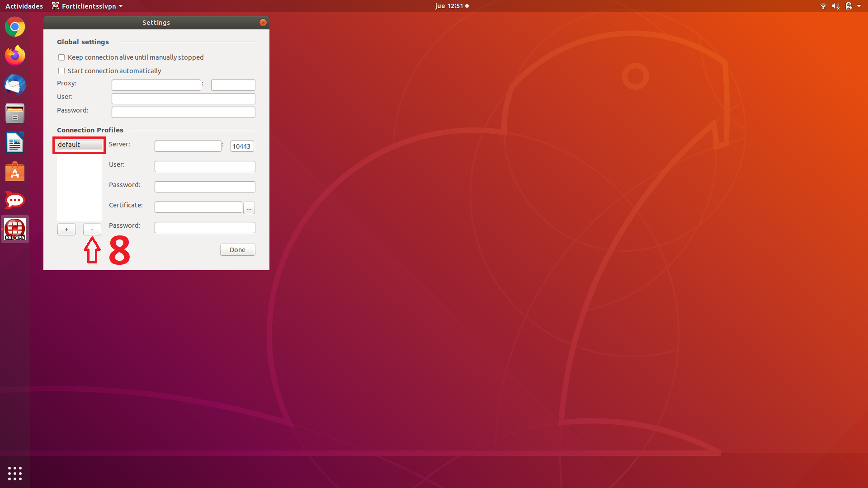Viewport: 868px width, 488px height.
Task: Open Rocket.Chat from the dock
Action: pos(15,200)
